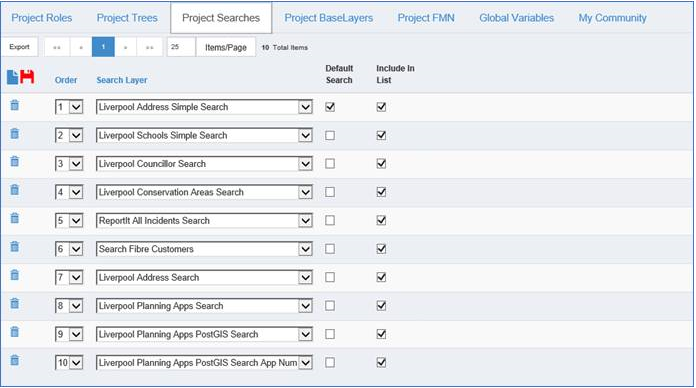This screenshot has width=696, height=388.
Task: Open the Project FMN tab
Action: (426, 18)
